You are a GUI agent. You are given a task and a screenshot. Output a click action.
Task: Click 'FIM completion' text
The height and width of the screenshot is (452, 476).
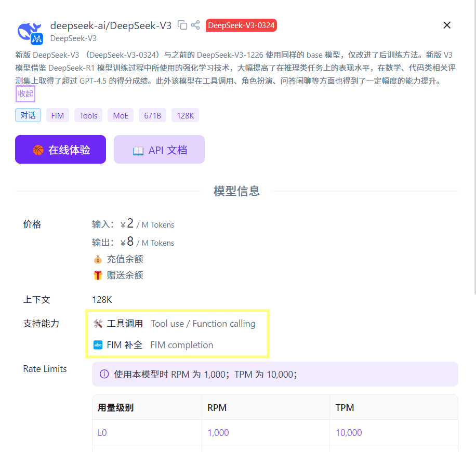181,345
